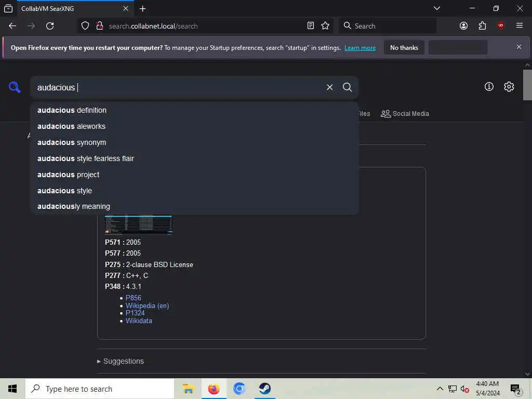532x399 pixels.
Task: Select suggestion audacious definition
Action: [194, 110]
